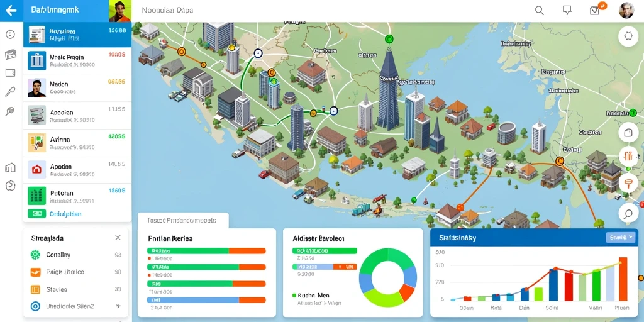Open the search magnifier in top bar

(539, 11)
